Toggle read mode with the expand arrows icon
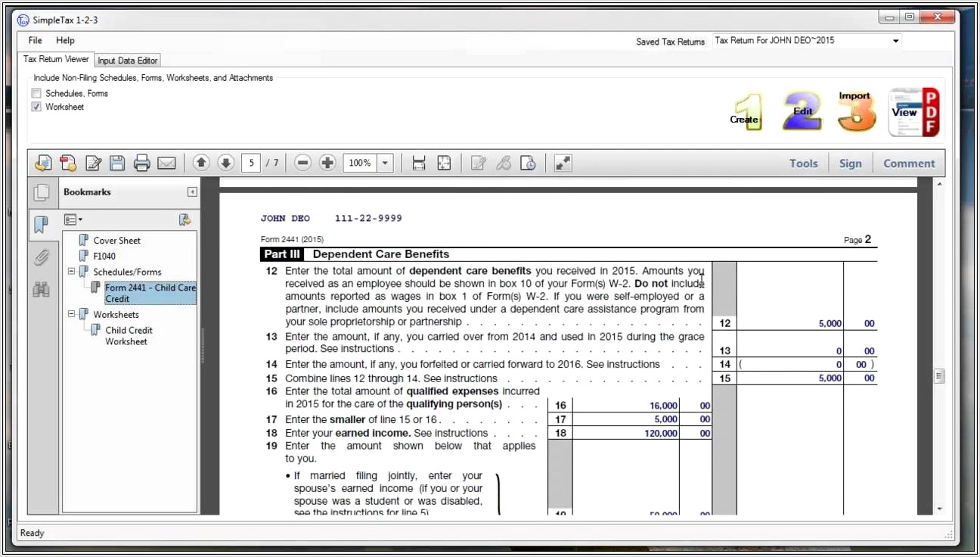The image size is (980, 557). point(563,163)
